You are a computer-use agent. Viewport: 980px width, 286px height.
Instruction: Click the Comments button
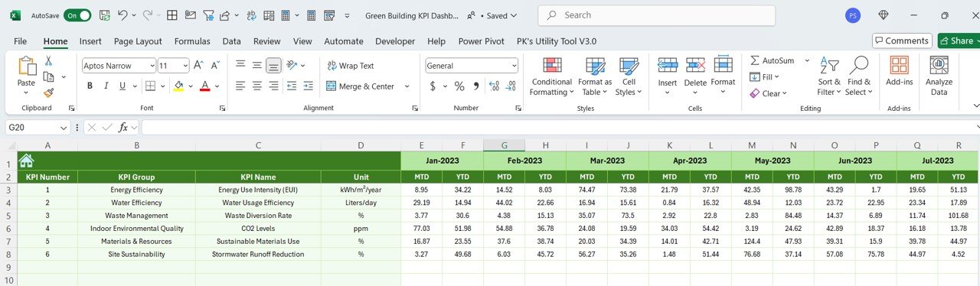pyautogui.click(x=902, y=41)
